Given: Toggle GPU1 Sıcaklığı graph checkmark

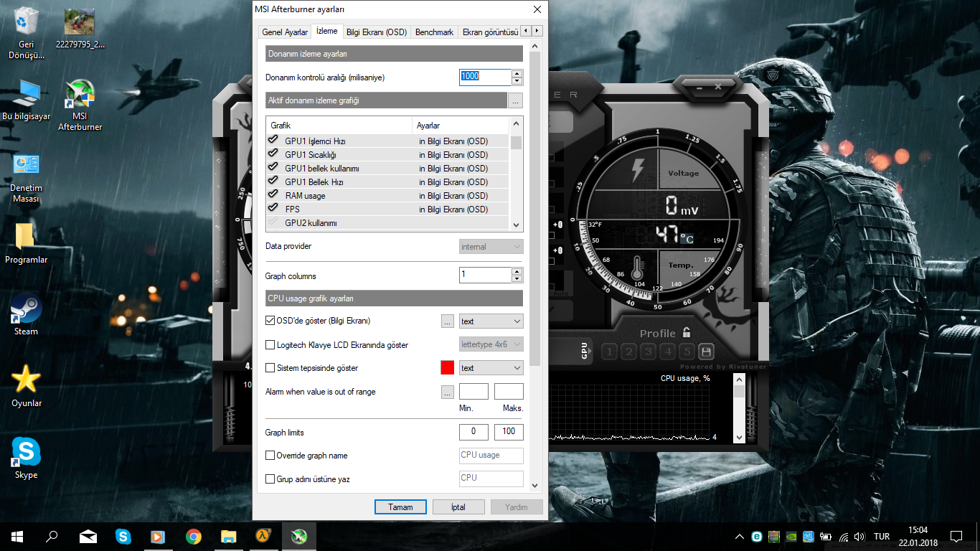Looking at the screenshot, I should click(273, 154).
